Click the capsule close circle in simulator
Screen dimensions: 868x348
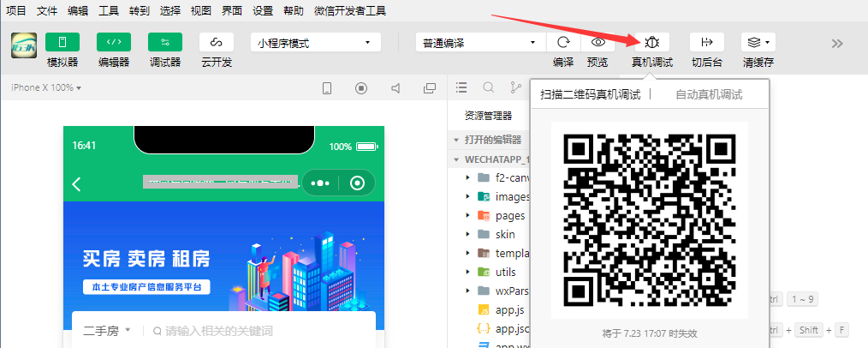click(358, 183)
